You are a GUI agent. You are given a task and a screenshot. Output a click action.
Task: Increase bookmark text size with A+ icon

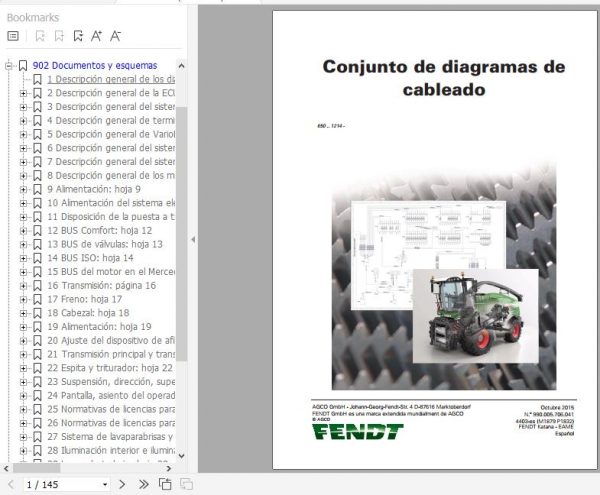click(x=96, y=36)
